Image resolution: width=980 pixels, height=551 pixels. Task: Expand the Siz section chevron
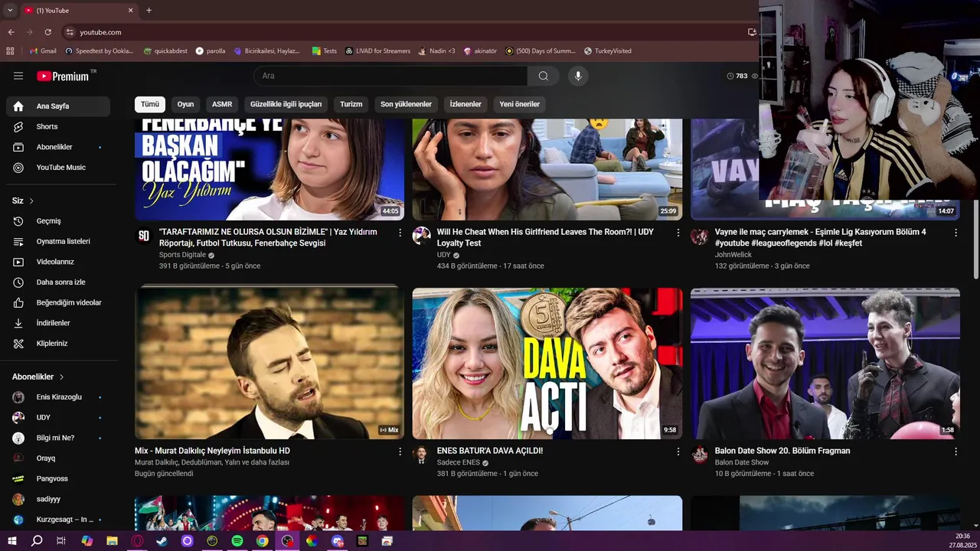point(31,201)
